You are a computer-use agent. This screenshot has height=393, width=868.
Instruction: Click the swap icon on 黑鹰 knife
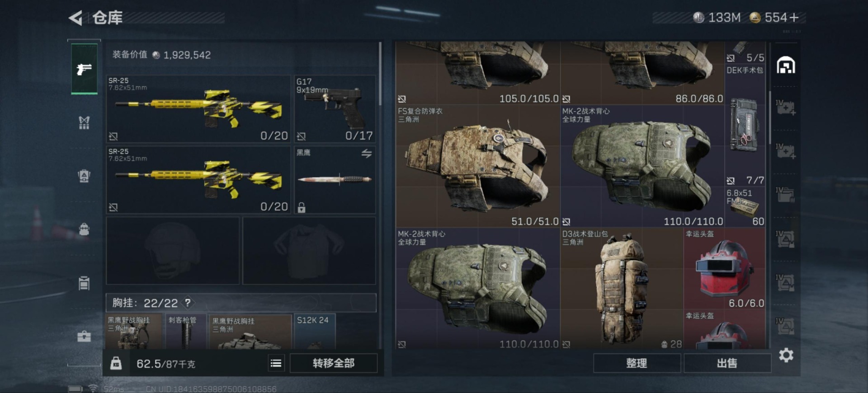[367, 154]
